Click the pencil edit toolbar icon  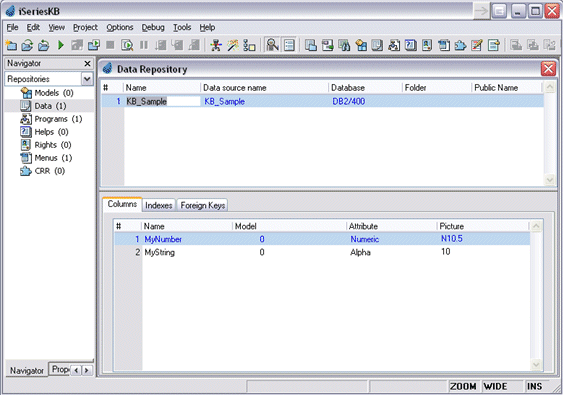click(477, 45)
